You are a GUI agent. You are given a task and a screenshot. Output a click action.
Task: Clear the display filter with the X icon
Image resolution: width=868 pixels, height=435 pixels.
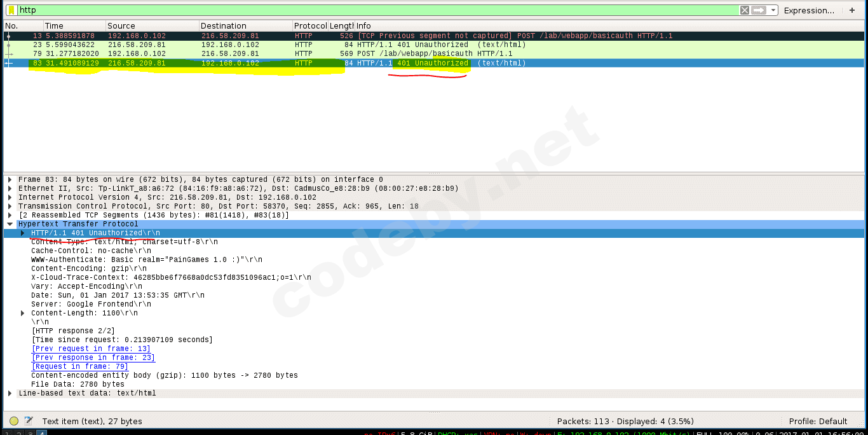coord(745,10)
